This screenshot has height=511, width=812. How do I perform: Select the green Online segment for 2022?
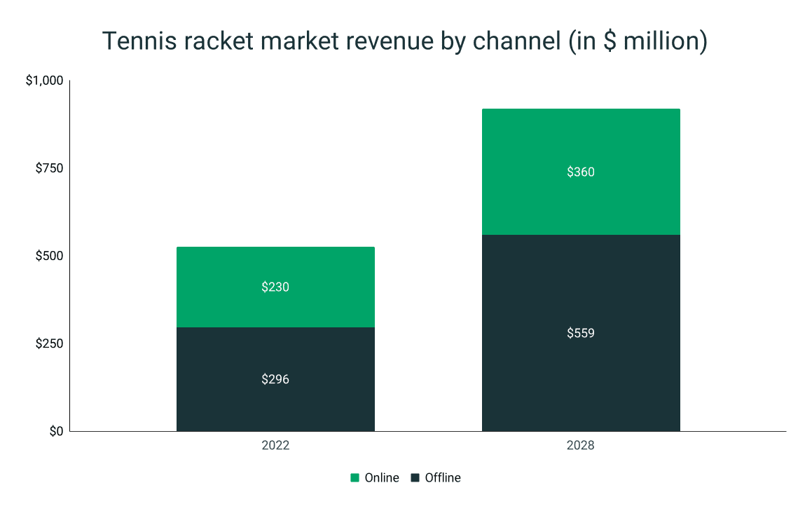tap(275, 286)
